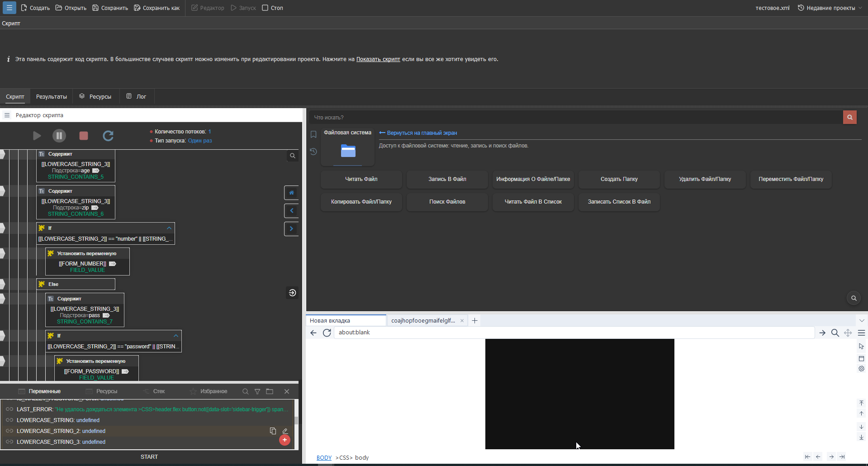Click the right arrow navigation button in scenario
The height and width of the screenshot is (466, 868).
(x=291, y=229)
